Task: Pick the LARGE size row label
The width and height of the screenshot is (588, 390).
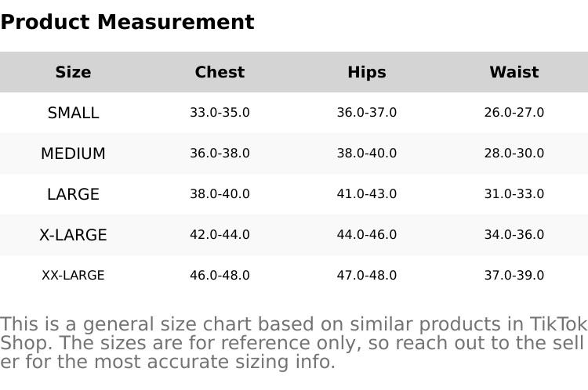Action: point(73,194)
